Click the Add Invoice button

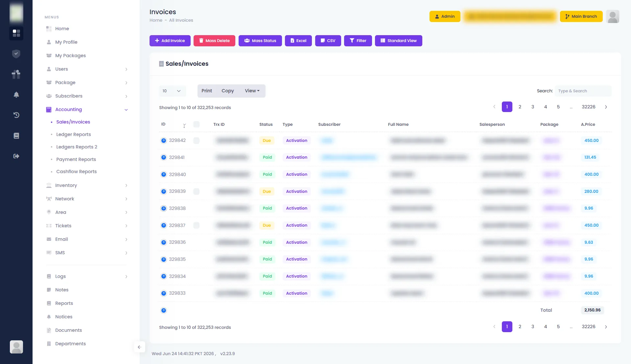point(170,41)
